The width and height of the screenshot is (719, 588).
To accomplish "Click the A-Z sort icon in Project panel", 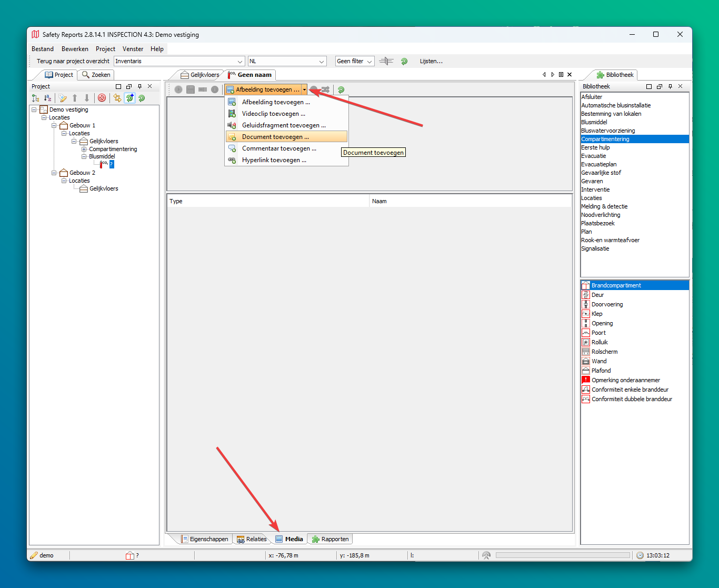I will tap(47, 98).
